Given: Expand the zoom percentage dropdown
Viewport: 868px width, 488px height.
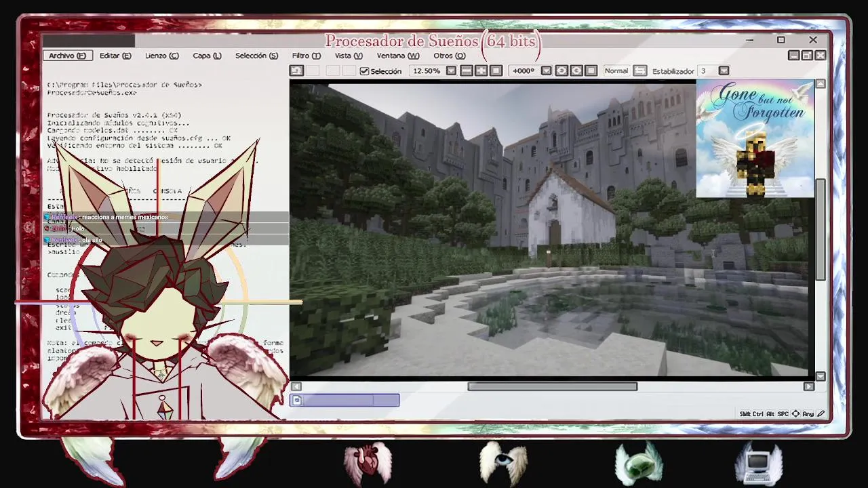Looking at the screenshot, I should [451, 70].
